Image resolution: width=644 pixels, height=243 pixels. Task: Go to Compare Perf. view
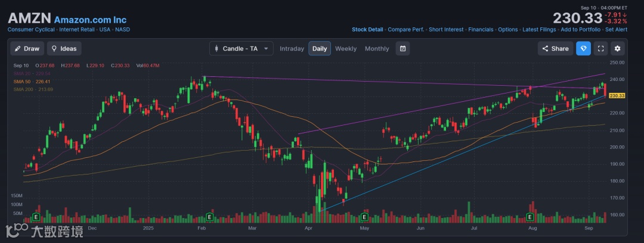pyautogui.click(x=406, y=29)
